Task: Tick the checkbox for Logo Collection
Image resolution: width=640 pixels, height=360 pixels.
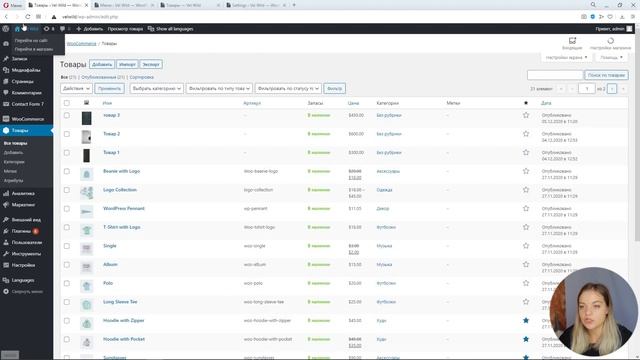Action: coord(67,190)
